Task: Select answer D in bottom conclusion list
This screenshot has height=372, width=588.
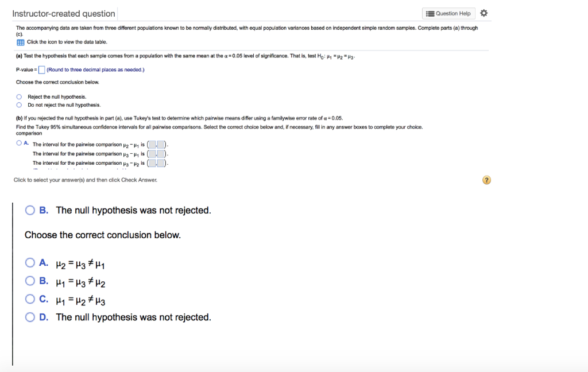Action: pos(30,316)
